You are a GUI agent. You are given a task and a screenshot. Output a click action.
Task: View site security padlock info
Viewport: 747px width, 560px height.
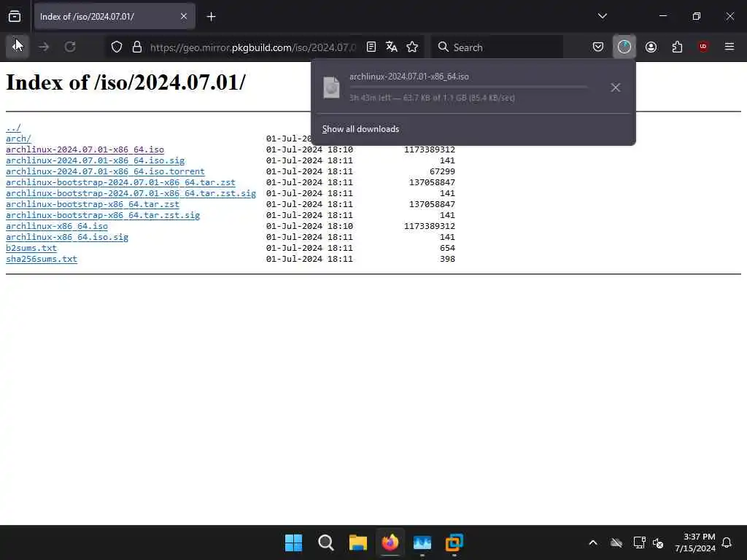137,47
